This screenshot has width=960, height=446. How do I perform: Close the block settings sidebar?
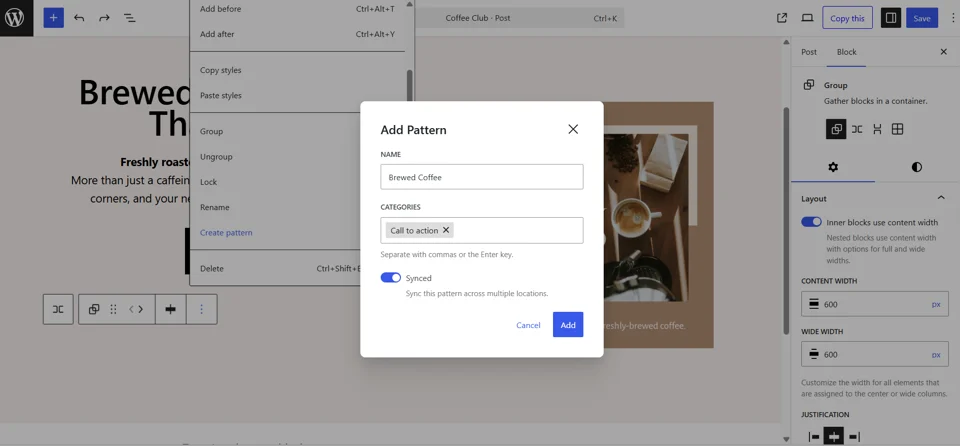[x=943, y=52]
